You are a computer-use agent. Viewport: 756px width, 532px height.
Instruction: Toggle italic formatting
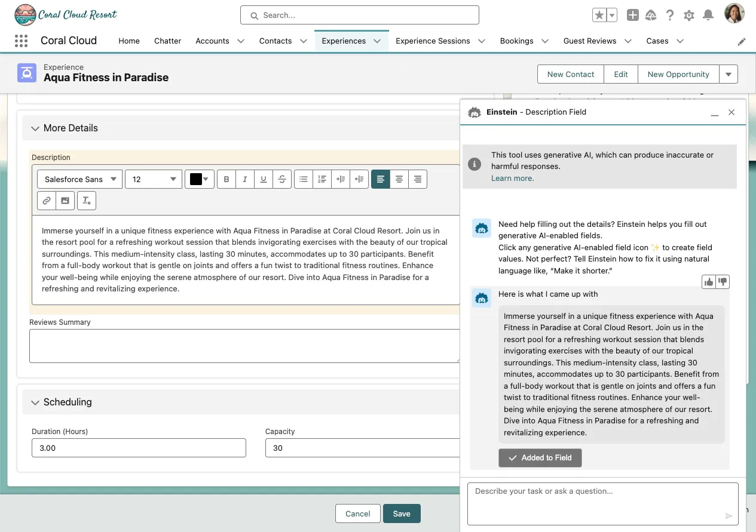(245, 179)
